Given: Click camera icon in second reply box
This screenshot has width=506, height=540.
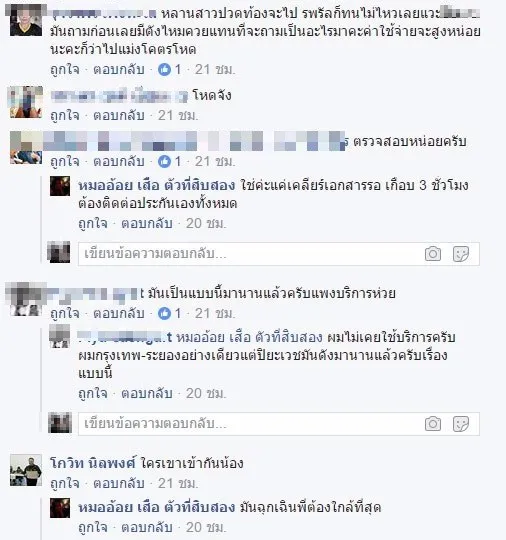Looking at the screenshot, I should click(433, 424).
